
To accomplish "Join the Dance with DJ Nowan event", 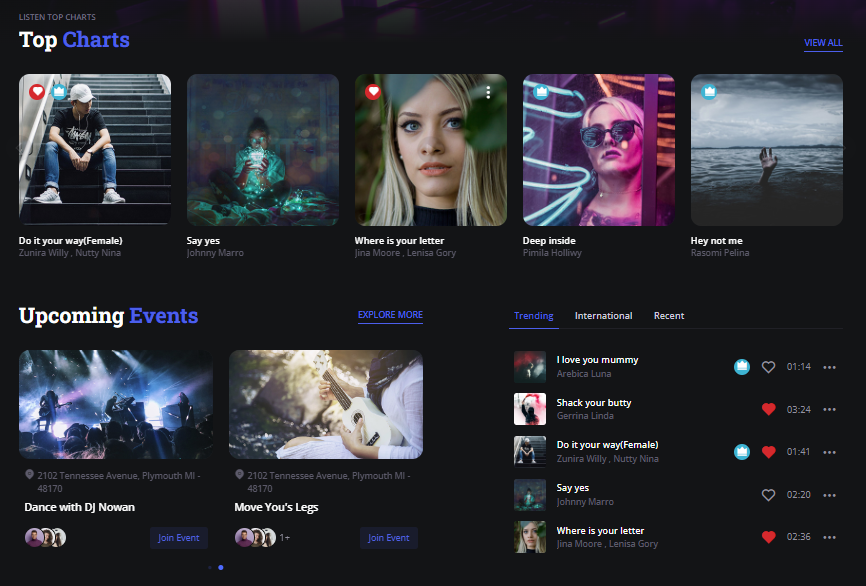I will click(179, 538).
